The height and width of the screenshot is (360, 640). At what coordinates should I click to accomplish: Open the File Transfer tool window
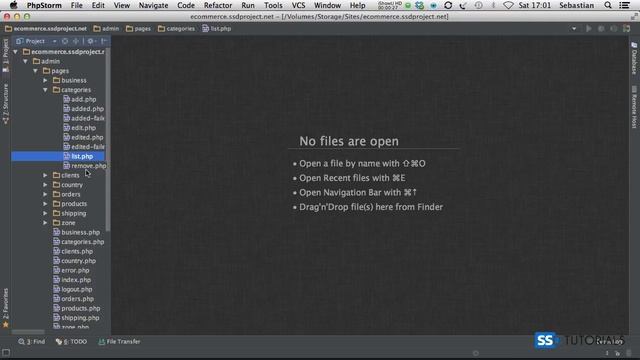pyautogui.click(x=119, y=342)
